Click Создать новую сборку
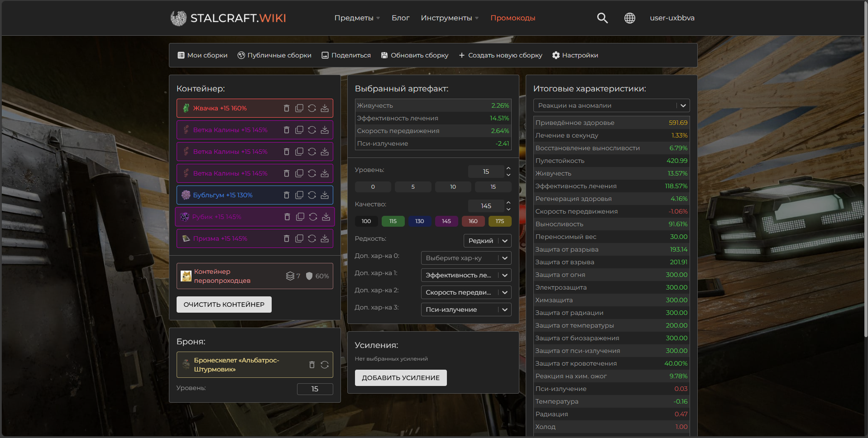Screen dimensions: 868x438 click(500, 55)
